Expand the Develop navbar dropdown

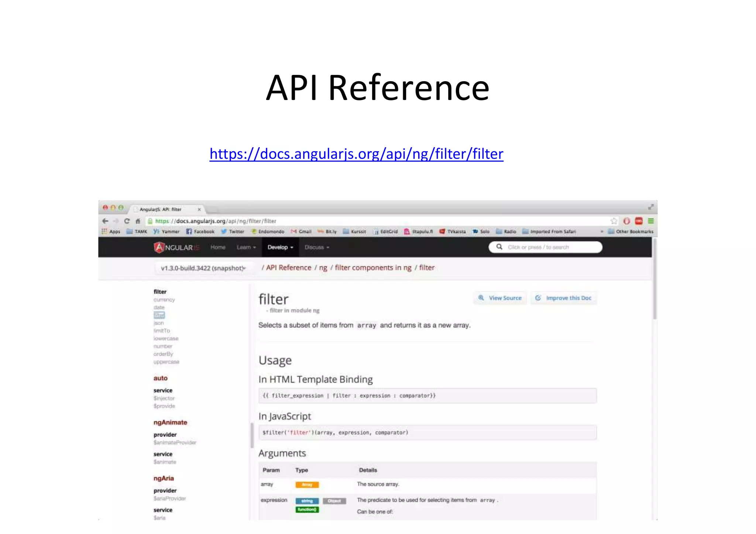pyautogui.click(x=280, y=247)
